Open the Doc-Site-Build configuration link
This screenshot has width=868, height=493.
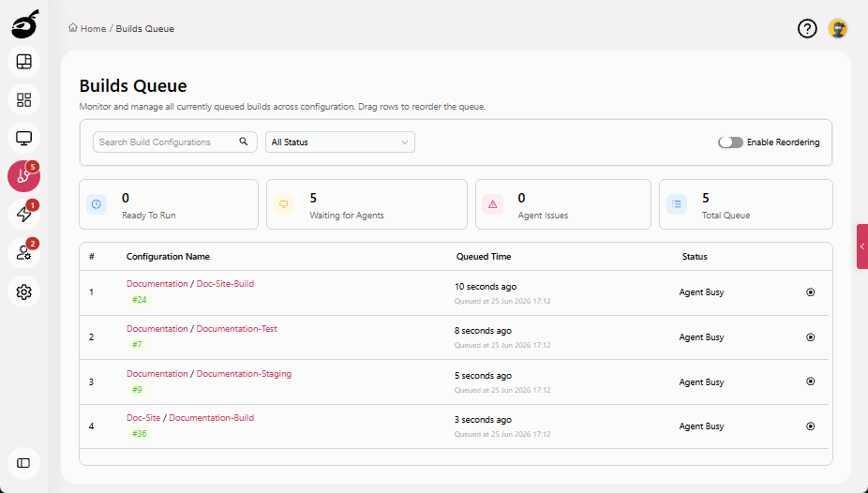(x=225, y=283)
